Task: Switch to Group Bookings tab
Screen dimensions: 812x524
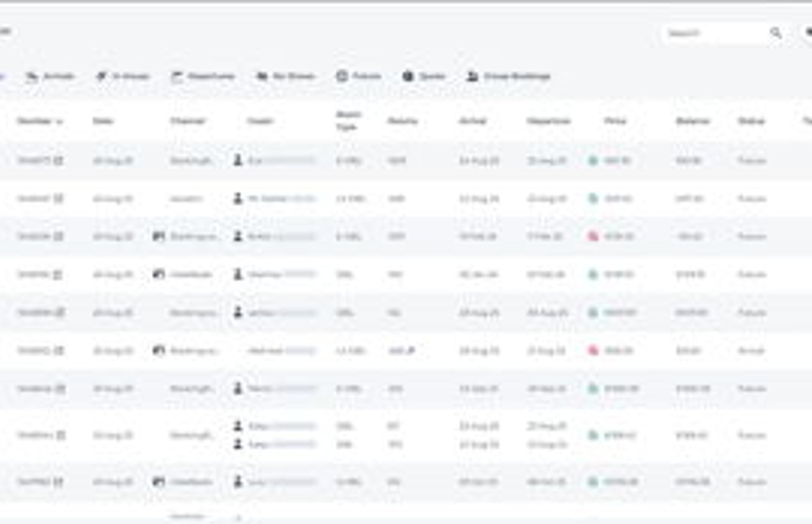Action: (x=509, y=76)
